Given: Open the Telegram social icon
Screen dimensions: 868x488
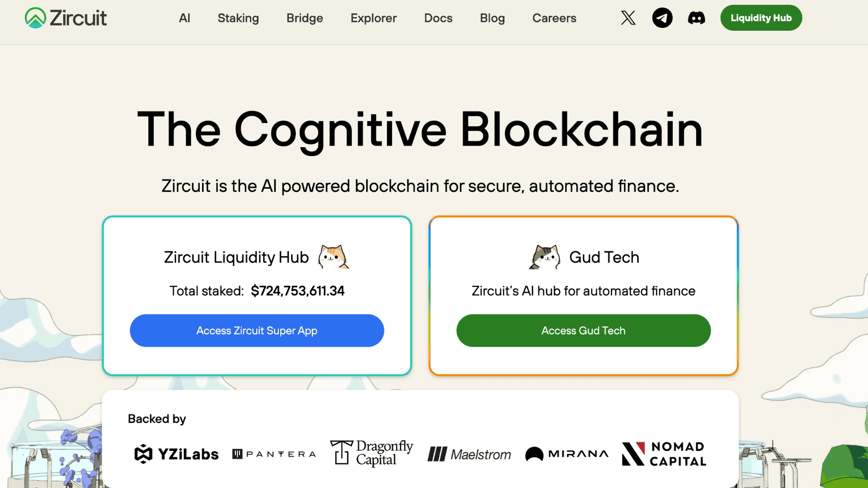Looking at the screenshot, I should tap(662, 18).
